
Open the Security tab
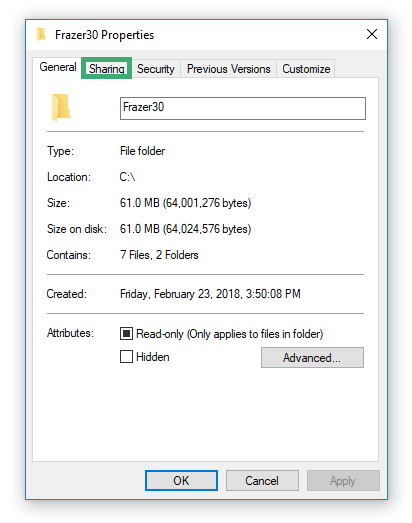click(155, 69)
